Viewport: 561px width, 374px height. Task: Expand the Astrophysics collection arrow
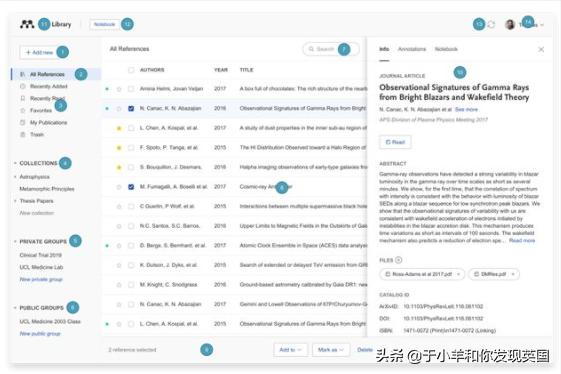click(15, 177)
